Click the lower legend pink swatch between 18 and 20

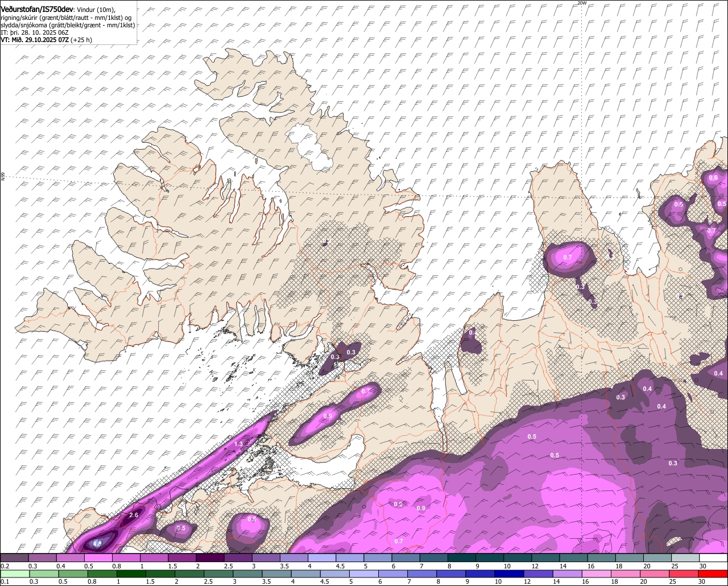(626, 573)
